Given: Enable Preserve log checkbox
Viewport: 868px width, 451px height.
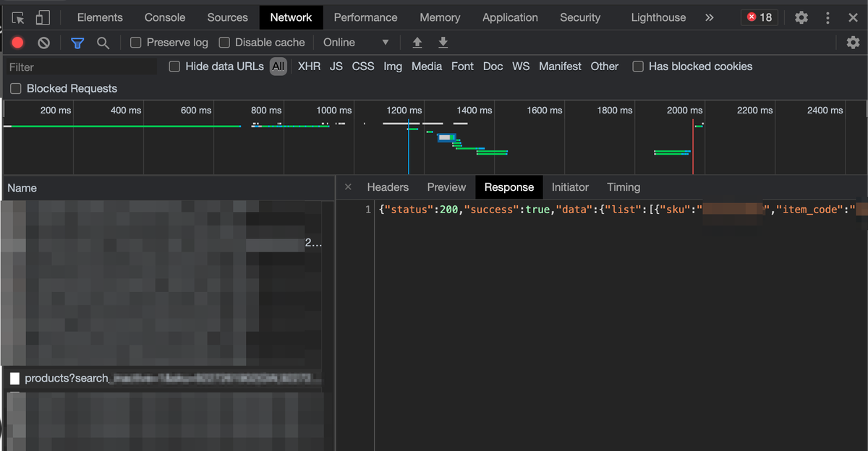Looking at the screenshot, I should click(x=135, y=43).
